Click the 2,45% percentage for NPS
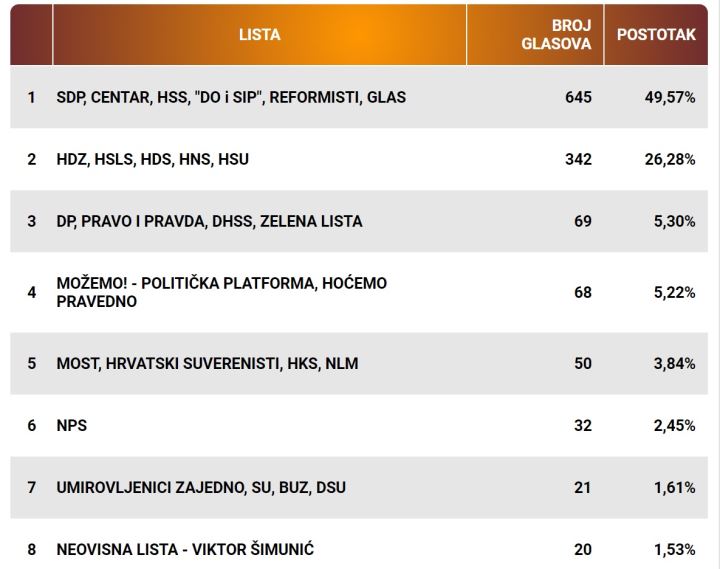Image resolution: width=720 pixels, height=569 pixels. click(x=675, y=426)
